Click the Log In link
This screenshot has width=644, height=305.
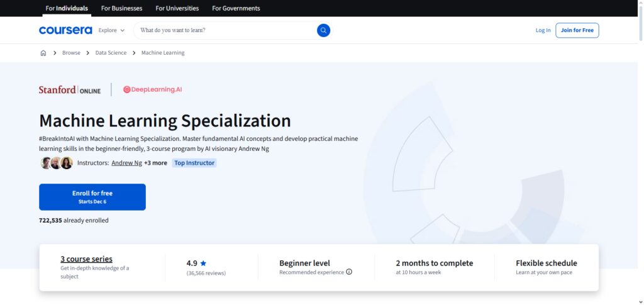click(543, 30)
